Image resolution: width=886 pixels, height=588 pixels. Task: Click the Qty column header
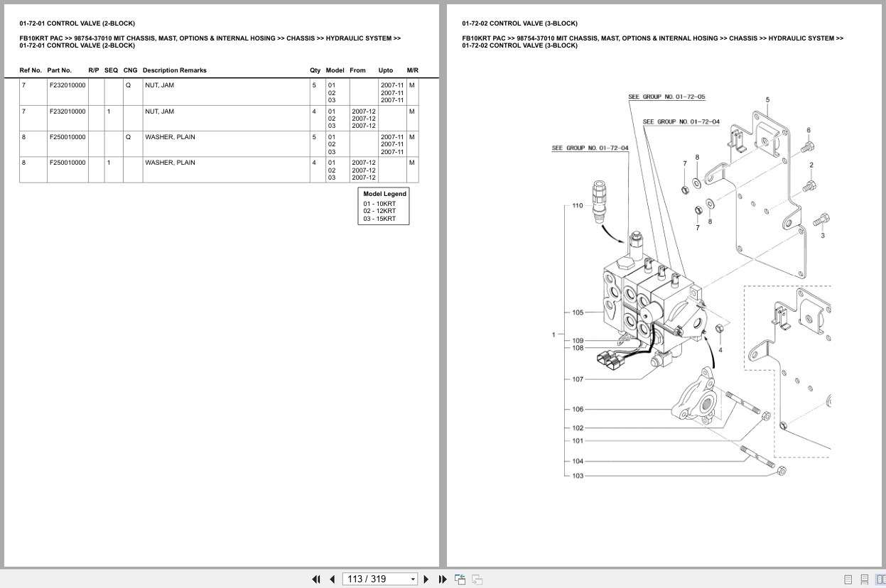(x=315, y=70)
